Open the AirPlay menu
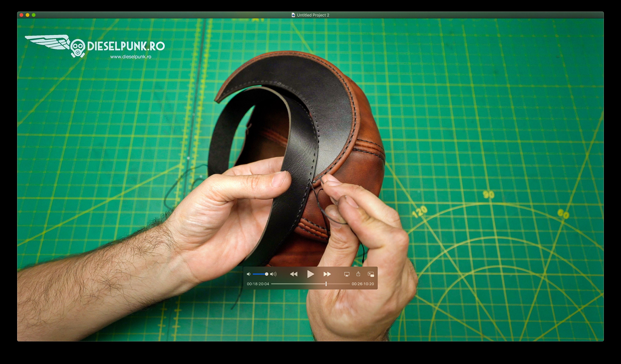Image resolution: width=621 pixels, height=364 pixels. pos(347,274)
